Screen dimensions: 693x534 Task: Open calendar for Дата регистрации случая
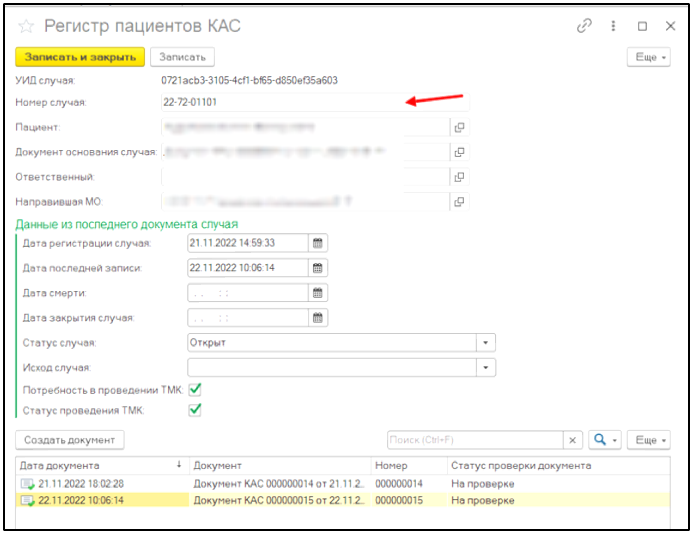click(x=317, y=243)
